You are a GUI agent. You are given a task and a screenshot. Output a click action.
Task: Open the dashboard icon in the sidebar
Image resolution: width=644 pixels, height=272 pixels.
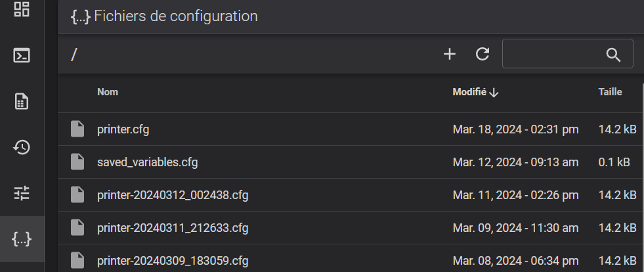click(22, 9)
